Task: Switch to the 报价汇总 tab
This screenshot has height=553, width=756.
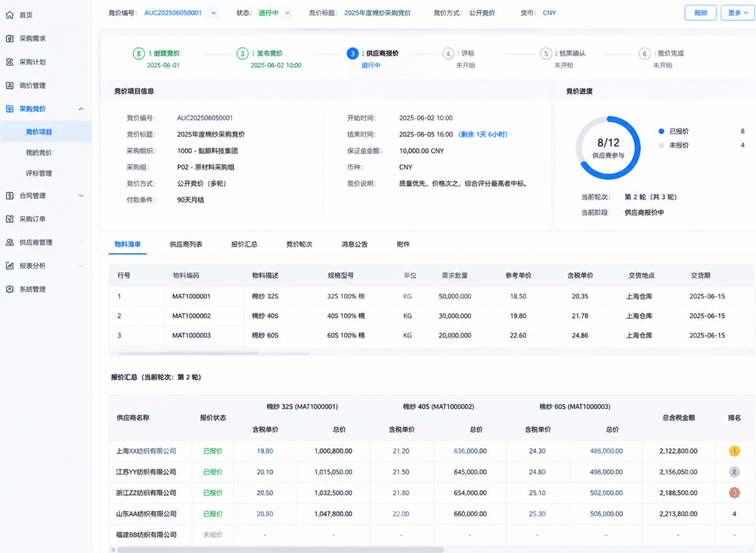Action: [244, 244]
